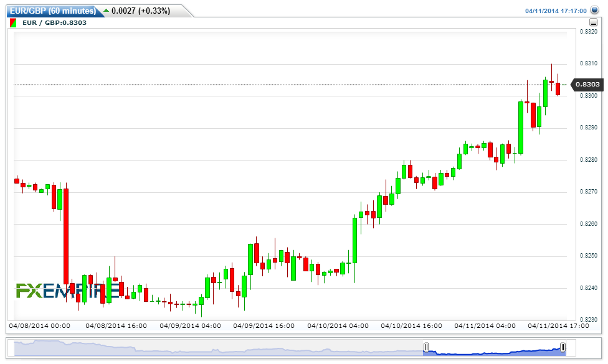
Task: Click the 0.8320 price axis label
Action: (588, 32)
